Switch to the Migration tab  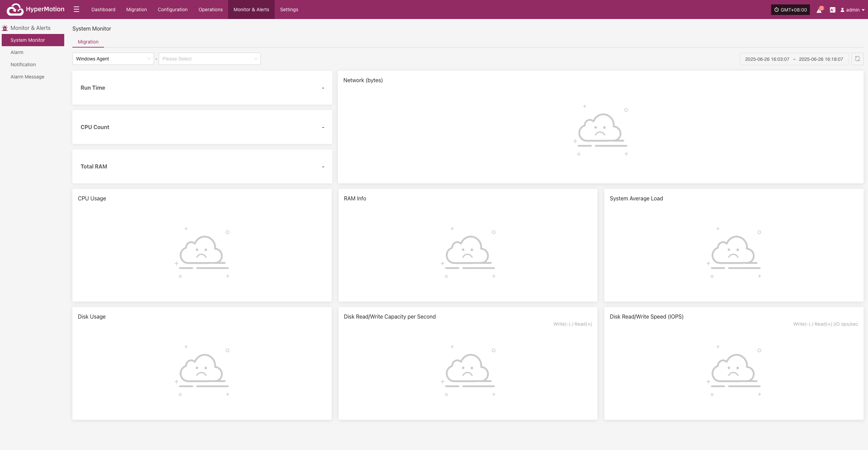(x=88, y=42)
